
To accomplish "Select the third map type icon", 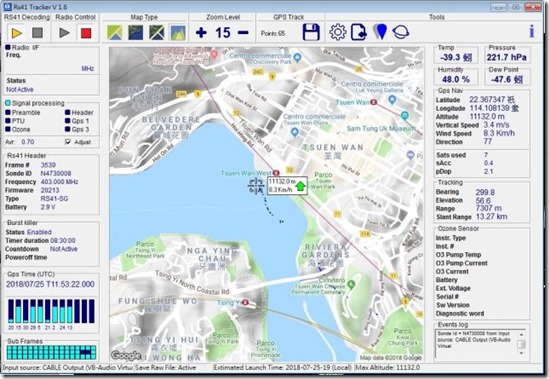I will pyautogui.click(x=157, y=33).
